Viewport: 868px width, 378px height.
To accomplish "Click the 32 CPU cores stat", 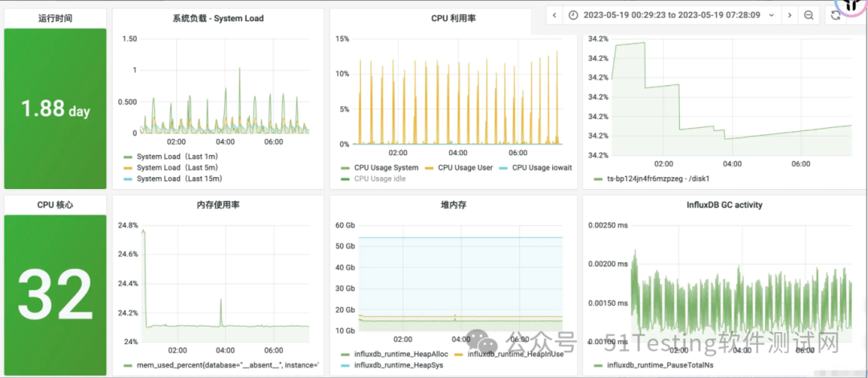I will coord(55,294).
